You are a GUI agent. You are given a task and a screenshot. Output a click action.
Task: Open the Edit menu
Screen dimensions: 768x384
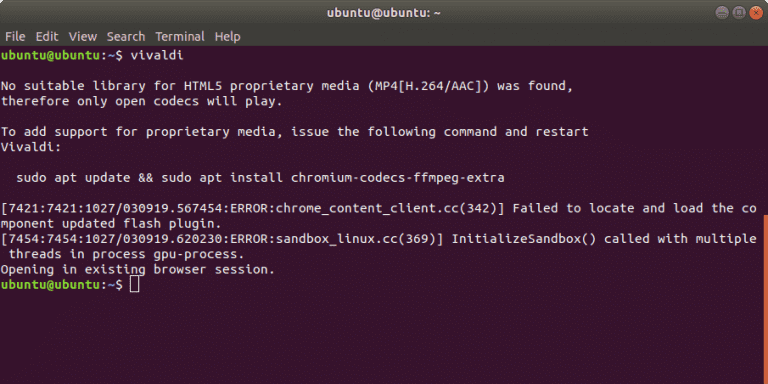(x=47, y=36)
